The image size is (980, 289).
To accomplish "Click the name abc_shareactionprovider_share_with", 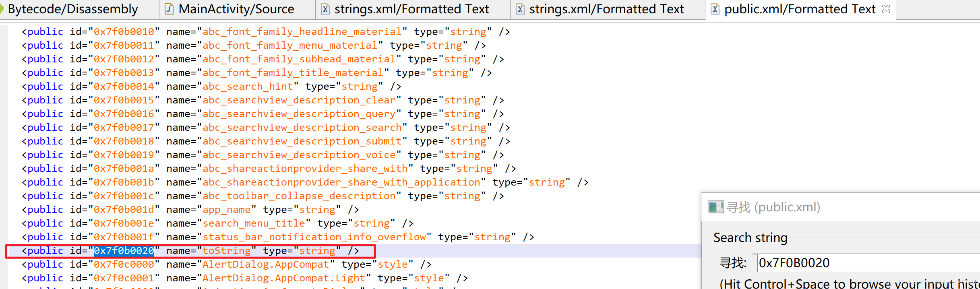I will point(305,169).
